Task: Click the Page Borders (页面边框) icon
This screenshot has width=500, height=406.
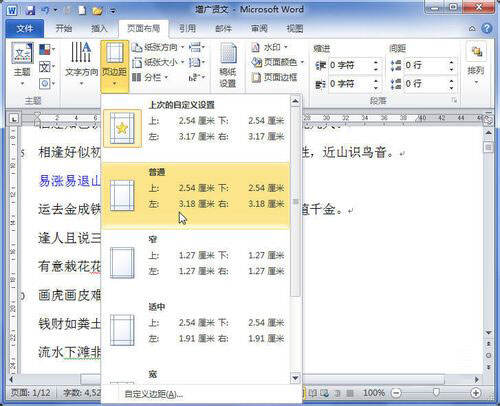Action: click(274, 77)
